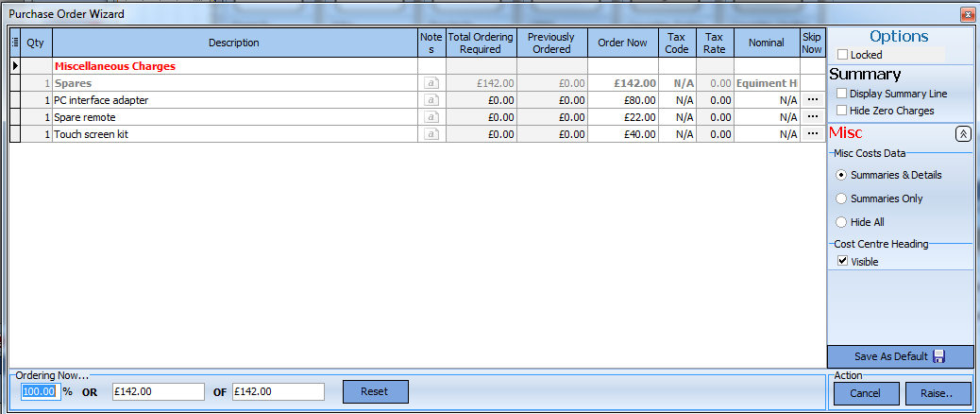Enable the Locked checkbox
980x414 pixels.
tap(842, 56)
